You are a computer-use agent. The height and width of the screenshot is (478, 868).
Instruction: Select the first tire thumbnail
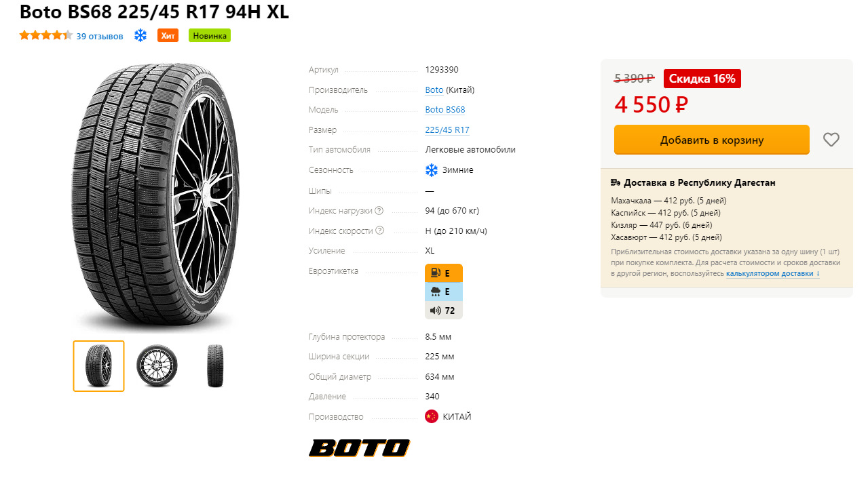[x=99, y=366]
